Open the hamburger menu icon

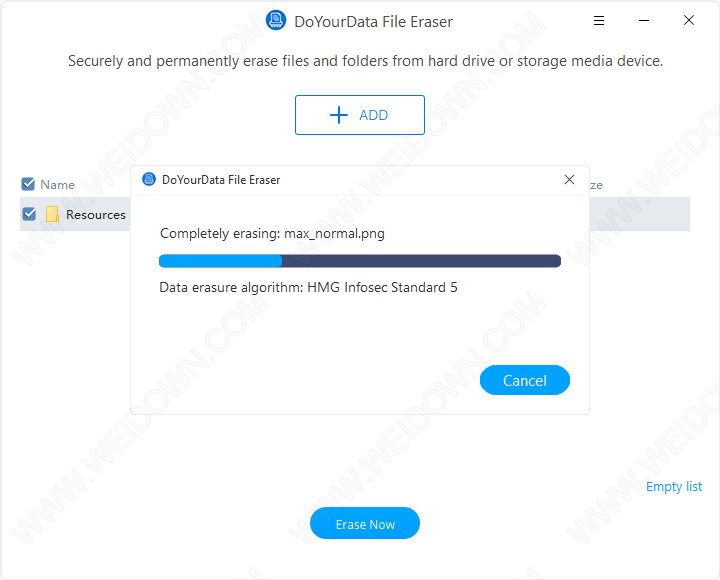pos(598,21)
